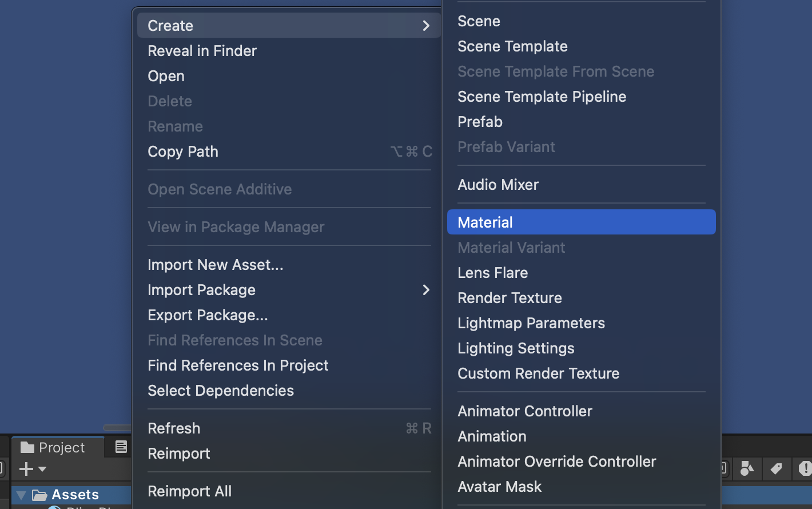Click Refresh in the context menu
Viewport: 812px width, 509px height.
(174, 428)
